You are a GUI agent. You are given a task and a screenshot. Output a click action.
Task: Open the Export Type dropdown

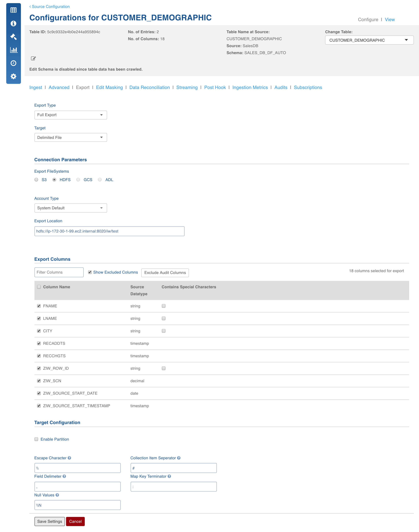[71, 115]
